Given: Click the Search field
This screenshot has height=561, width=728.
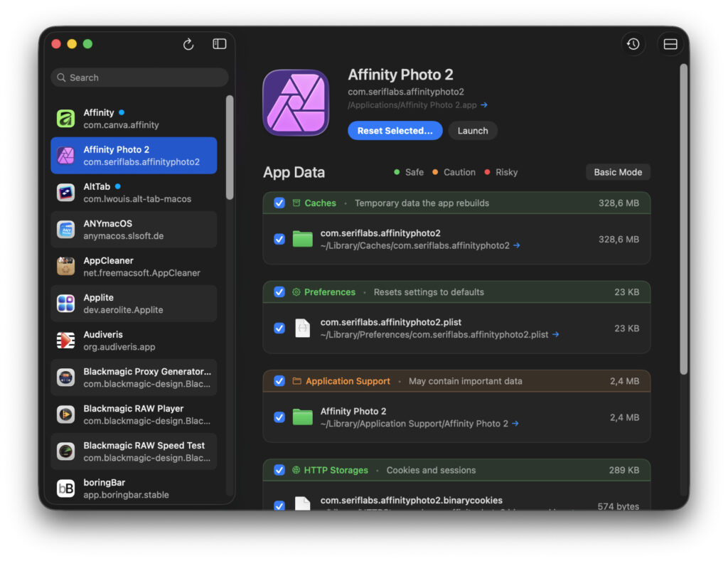Looking at the screenshot, I should pos(140,78).
